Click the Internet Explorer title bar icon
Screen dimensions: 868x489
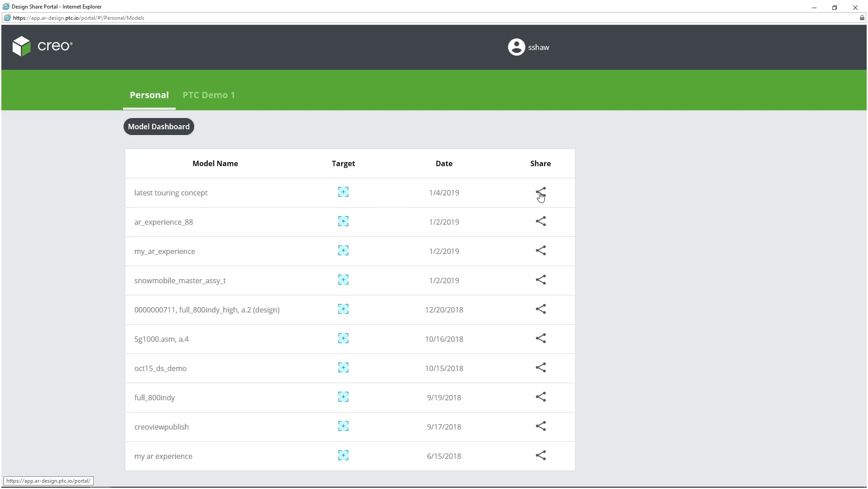click(6, 7)
